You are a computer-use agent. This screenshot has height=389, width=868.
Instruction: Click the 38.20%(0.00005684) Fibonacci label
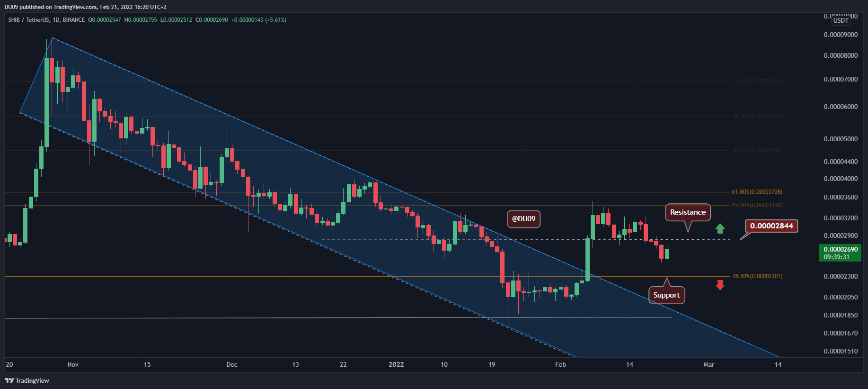757,116
